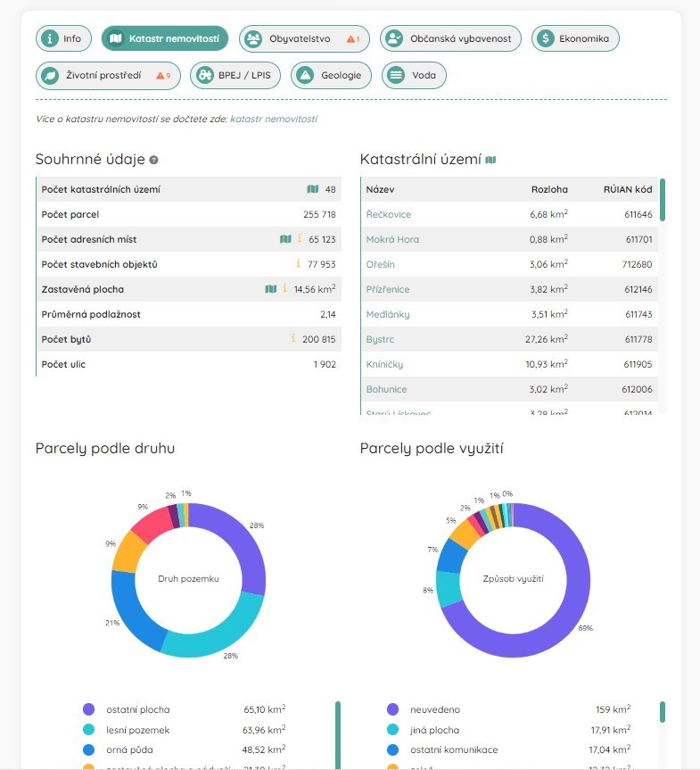Switch to the Obyvatelstvo tab
Viewport: 700px width, 770px height.
[x=304, y=38]
